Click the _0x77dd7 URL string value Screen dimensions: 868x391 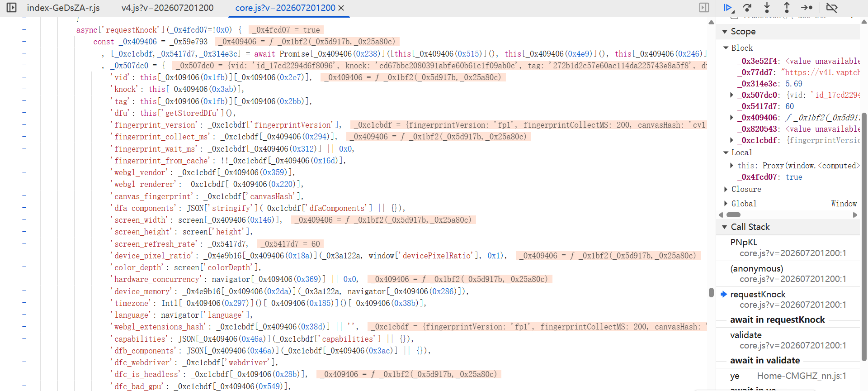820,72
